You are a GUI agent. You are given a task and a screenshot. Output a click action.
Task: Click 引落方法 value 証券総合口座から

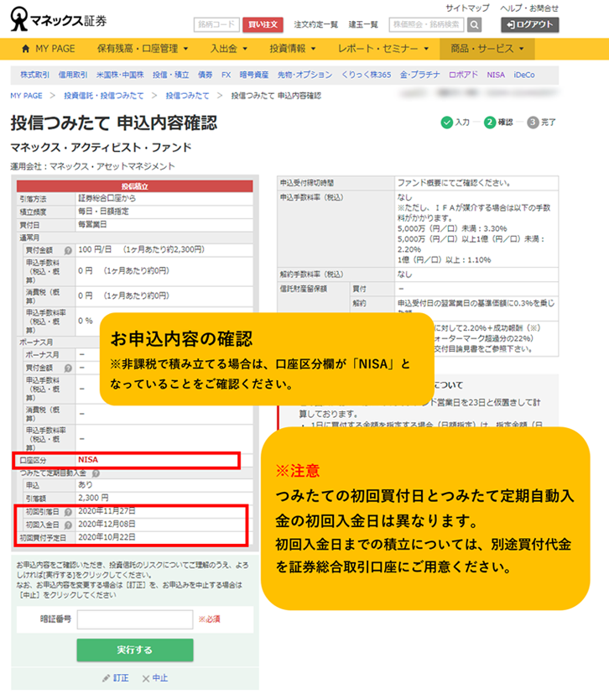point(107,198)
